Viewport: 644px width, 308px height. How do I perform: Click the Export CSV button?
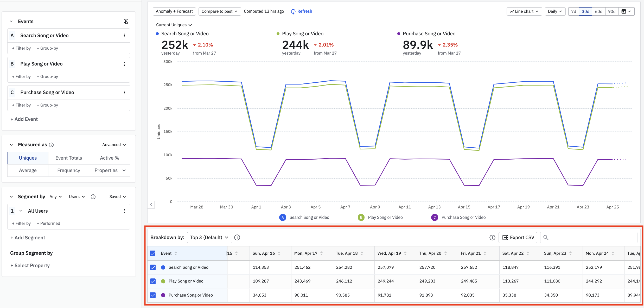pos(518,238)
